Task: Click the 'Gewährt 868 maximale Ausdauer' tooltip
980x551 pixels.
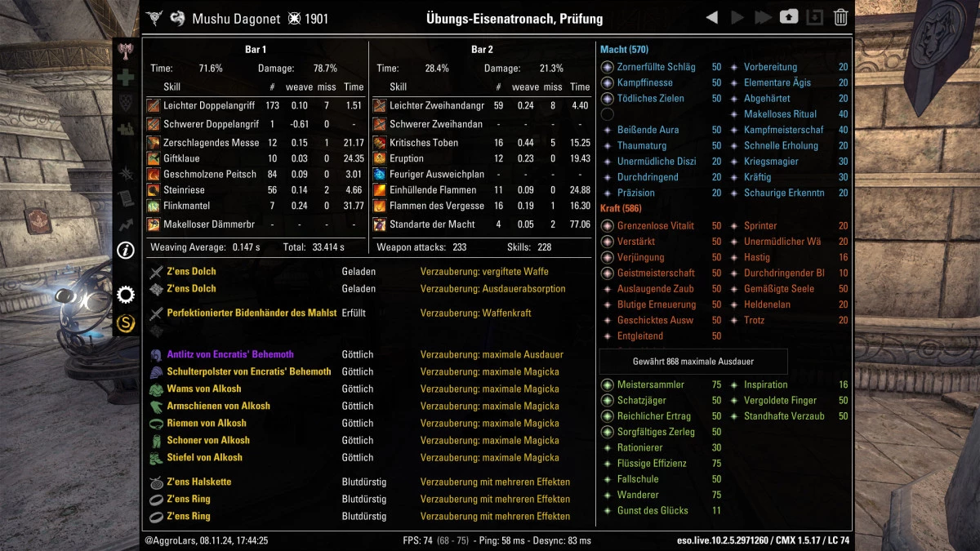Action: coord(693,361)
